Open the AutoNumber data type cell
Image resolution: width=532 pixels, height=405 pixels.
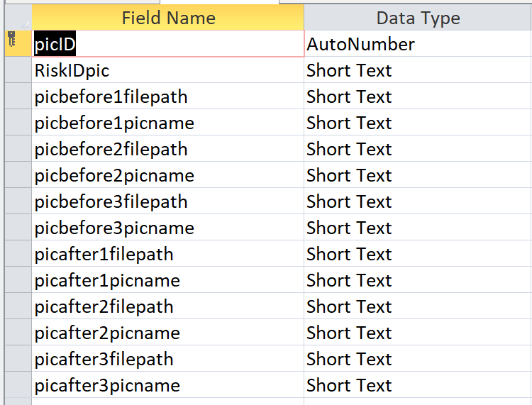(418, 44)
